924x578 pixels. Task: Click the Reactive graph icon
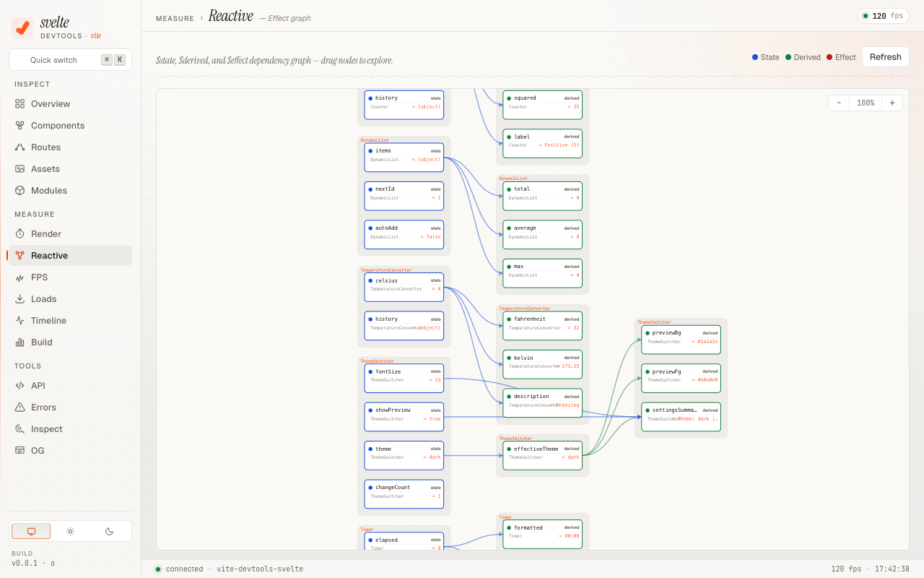coord(20,256)
